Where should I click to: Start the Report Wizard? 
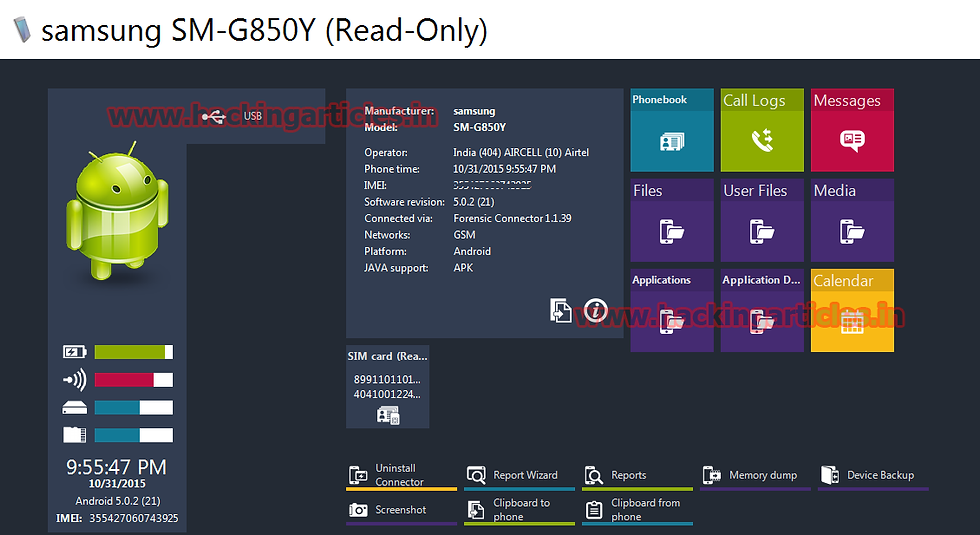coord(519,476)
